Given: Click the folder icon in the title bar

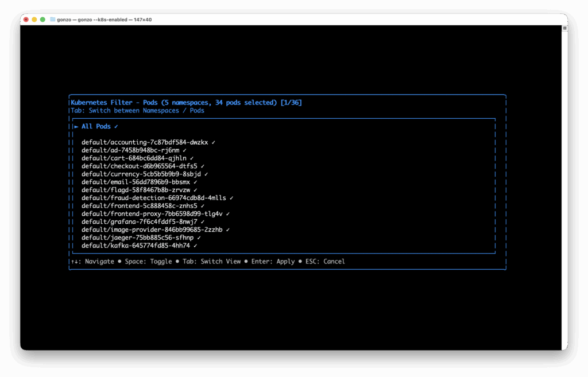Looking at the screenshot, I should (x=53, y=20).
